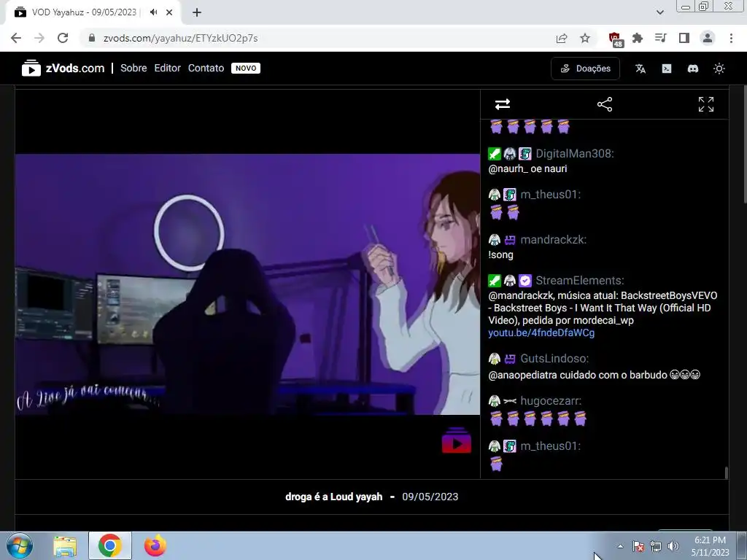Toggle the browser side panel icon
The width and height of the screenshot is (747, 560).
[684, 38]
